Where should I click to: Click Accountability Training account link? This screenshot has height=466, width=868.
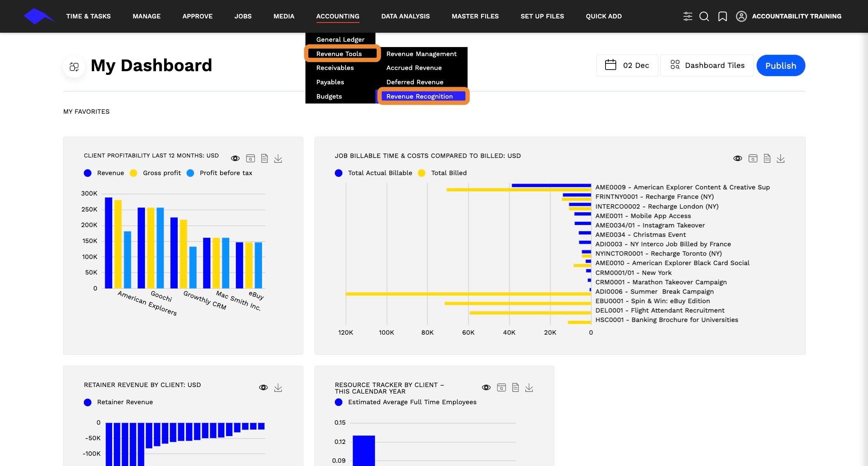pos(797,16)
